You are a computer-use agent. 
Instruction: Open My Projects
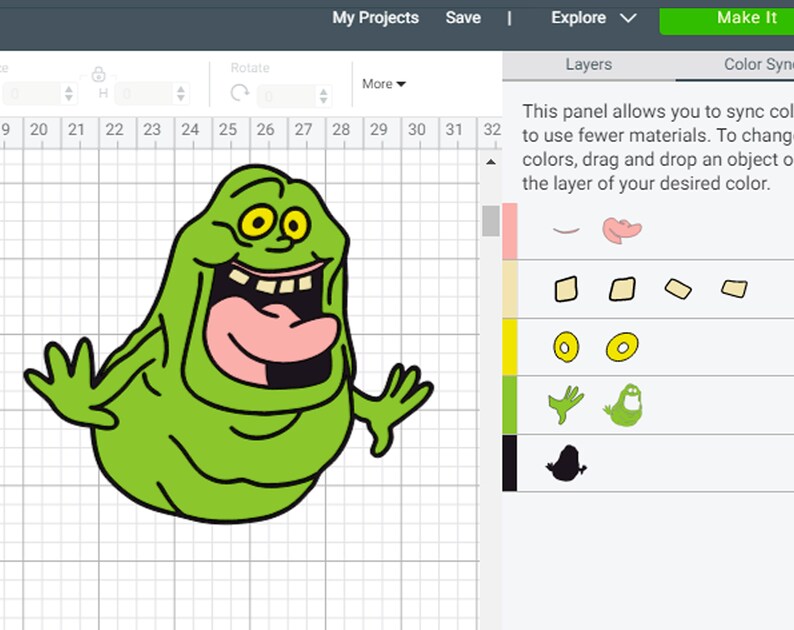pyautogui.click(x=375, y=18)
